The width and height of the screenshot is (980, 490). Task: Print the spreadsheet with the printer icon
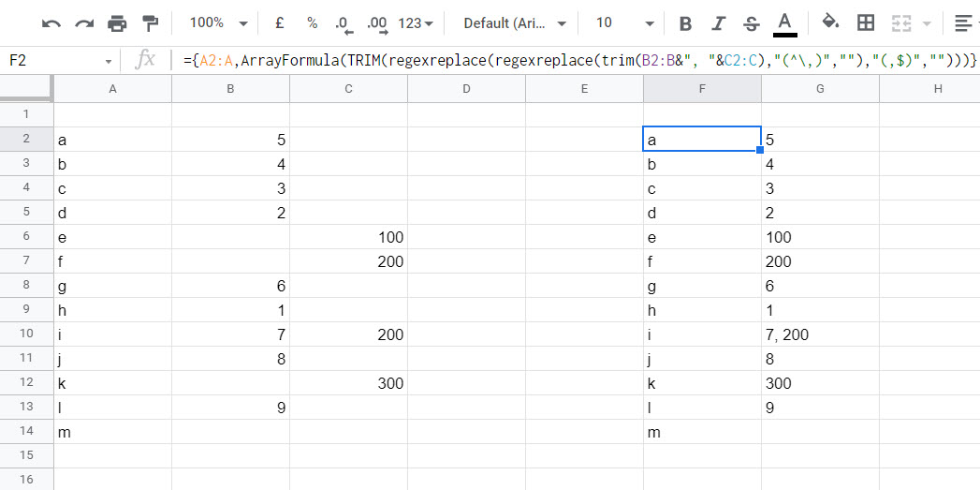(117, 23)
